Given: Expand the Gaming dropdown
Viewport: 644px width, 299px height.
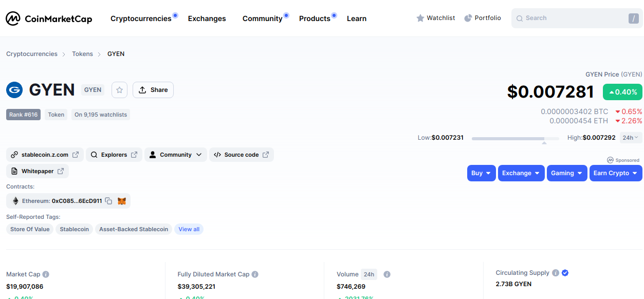Looking at the screenshot, I should [567, 173].
